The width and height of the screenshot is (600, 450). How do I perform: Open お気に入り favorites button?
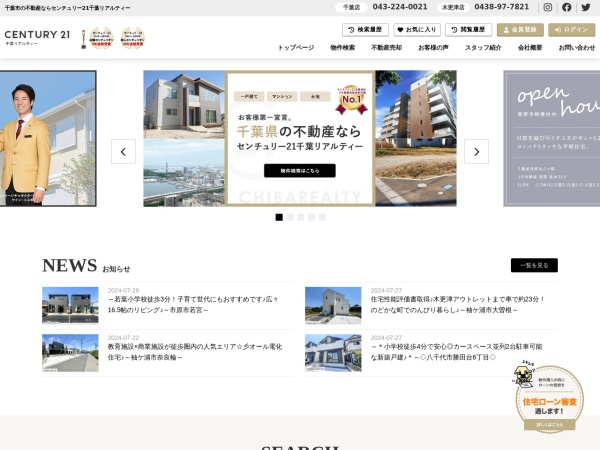(417, 29)
